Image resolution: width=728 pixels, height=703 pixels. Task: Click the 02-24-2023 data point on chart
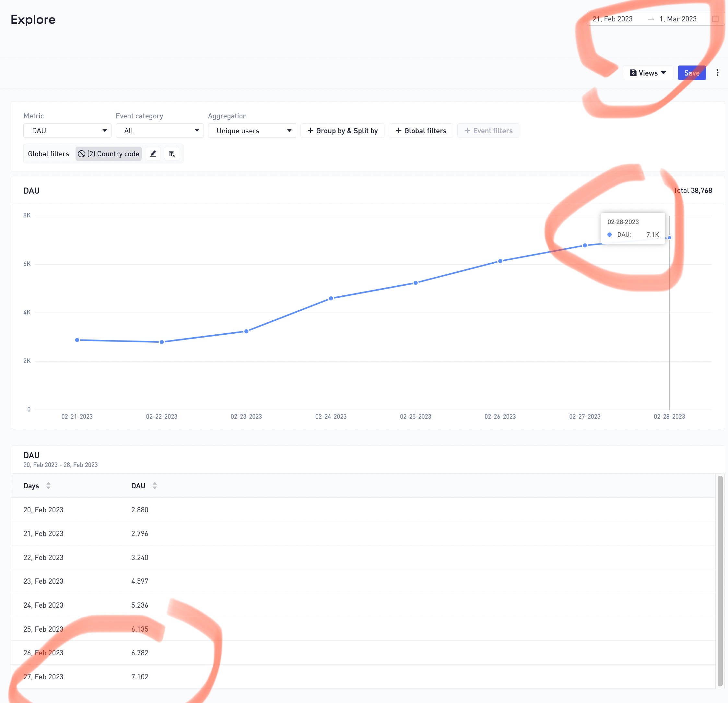[x=331, y=298]
